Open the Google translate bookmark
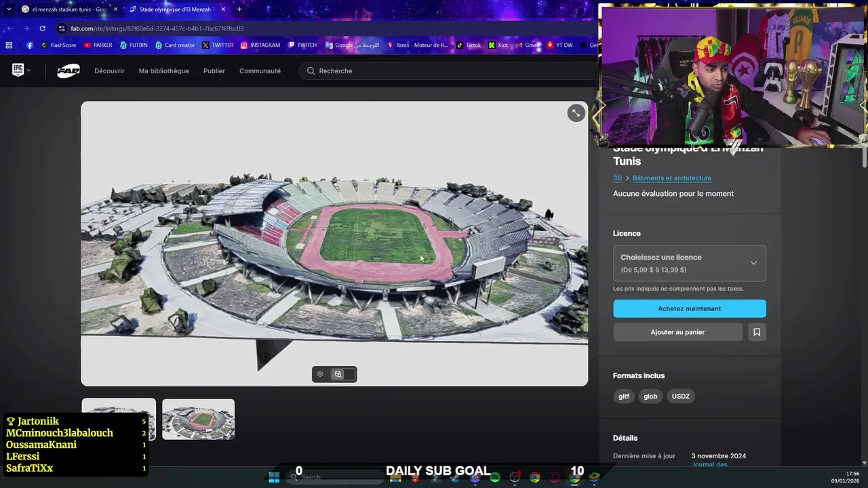The height and width of the screenshot is (488, 868). coord(352,45)
